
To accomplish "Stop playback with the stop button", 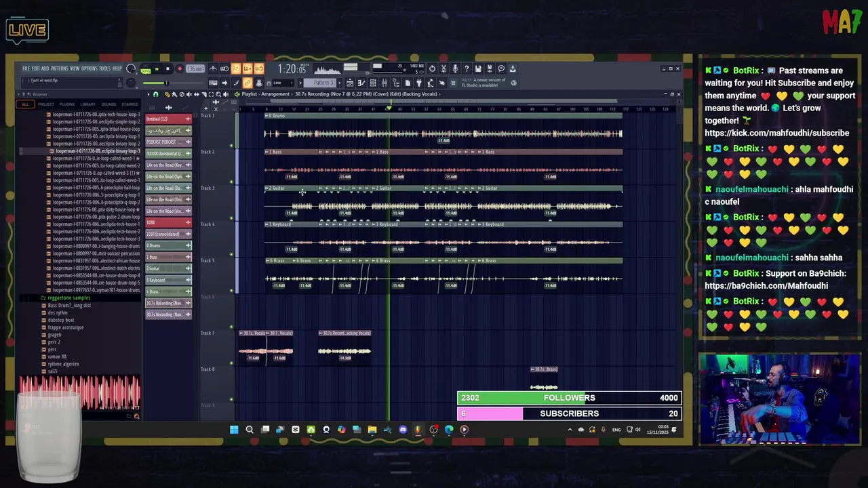I will pos(167,68).
